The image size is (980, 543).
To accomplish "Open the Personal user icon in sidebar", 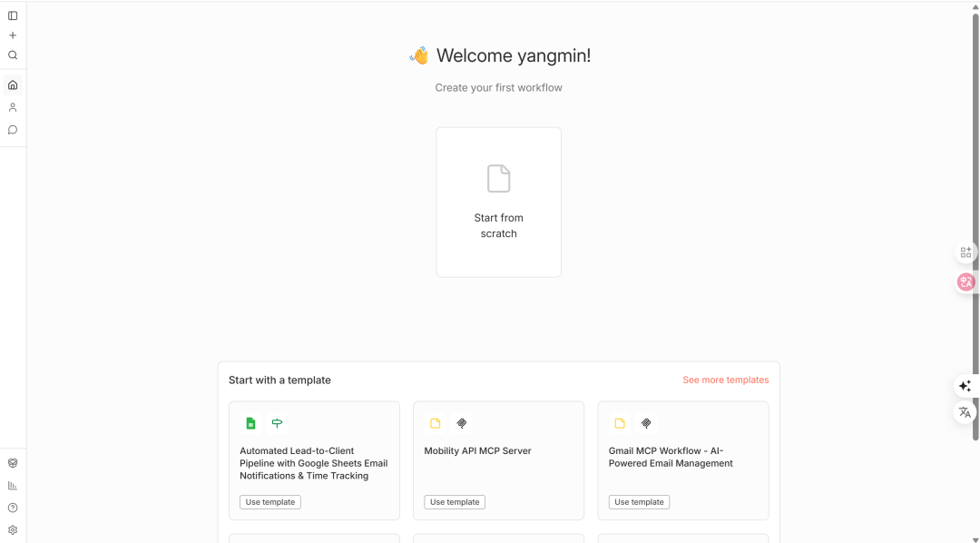I will (13, 107).
